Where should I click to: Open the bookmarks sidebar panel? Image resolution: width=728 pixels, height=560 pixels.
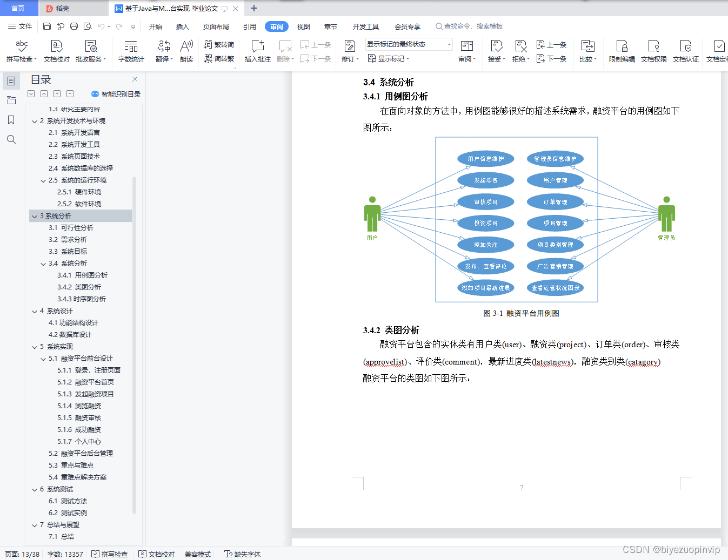tap(11, 120)
